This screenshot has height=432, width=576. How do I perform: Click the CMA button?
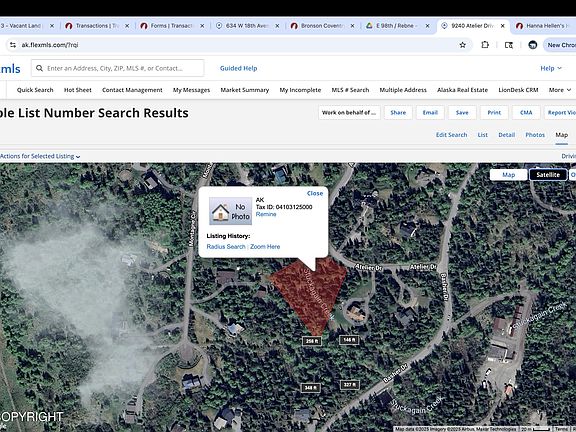[526, 112]
